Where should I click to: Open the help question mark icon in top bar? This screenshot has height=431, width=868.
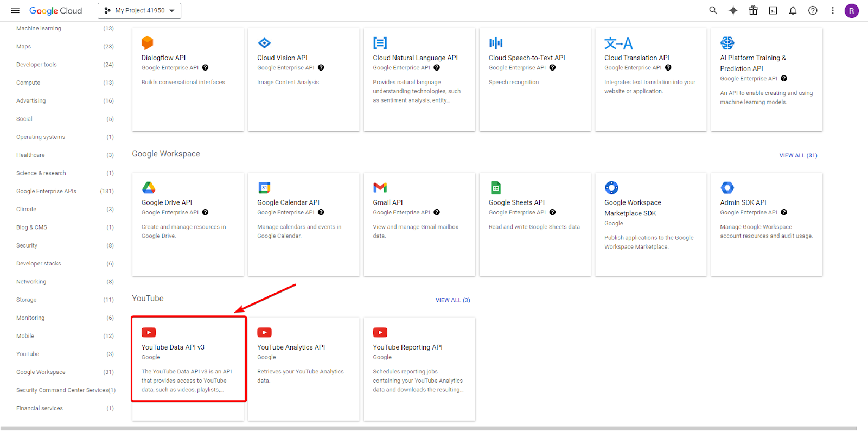coord(813,10)
